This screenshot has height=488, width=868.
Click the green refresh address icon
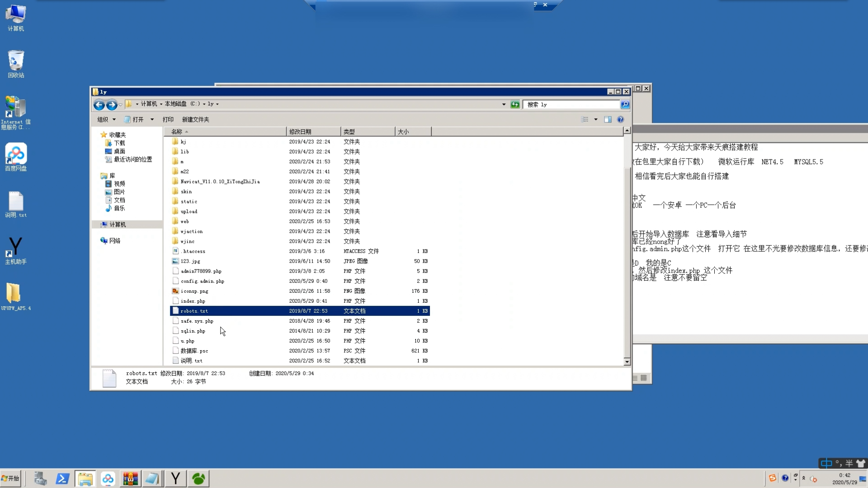[x=515, y=104]
